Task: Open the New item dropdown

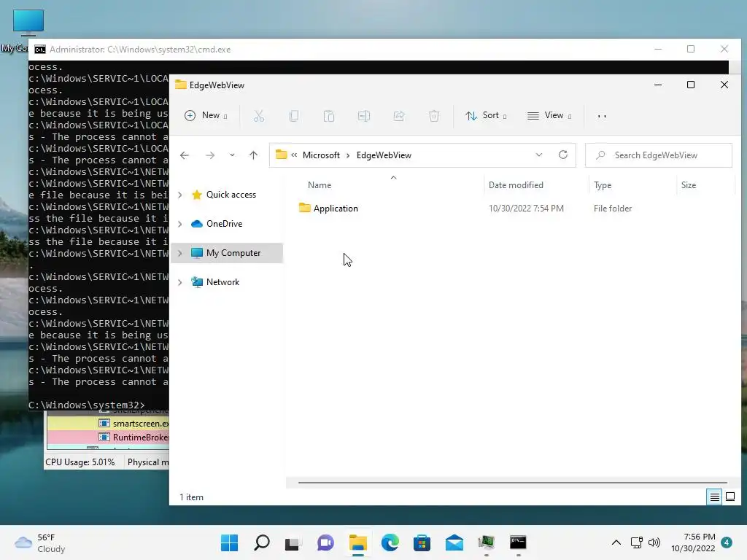Action: (x=206, y=116)
